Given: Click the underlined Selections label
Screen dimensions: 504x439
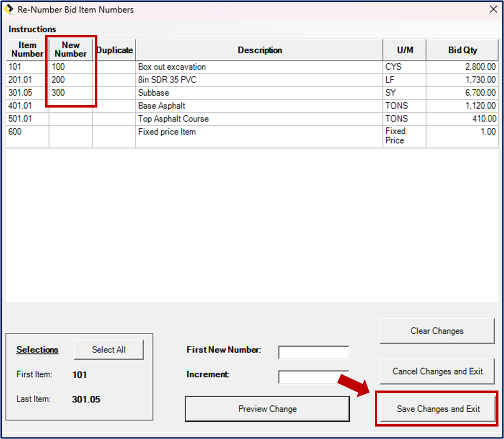Looking at the screenshot, I should (37, 350).
